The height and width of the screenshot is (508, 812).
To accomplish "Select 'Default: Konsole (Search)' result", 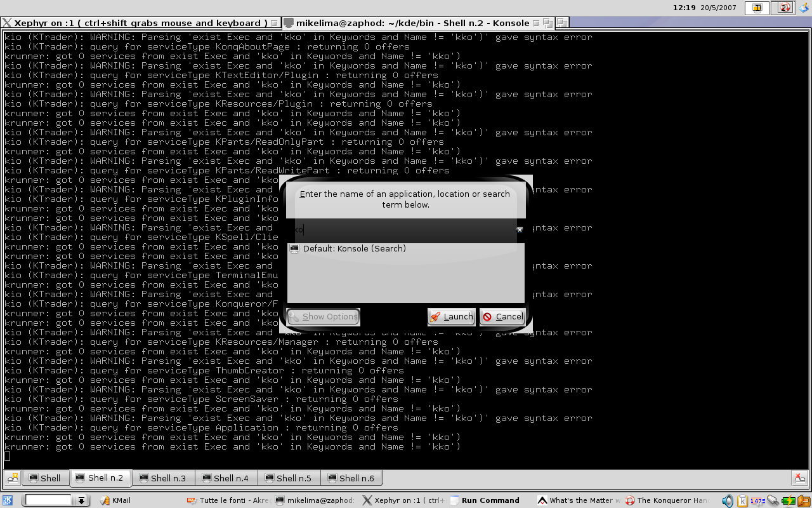I will (x=405, y=249).
